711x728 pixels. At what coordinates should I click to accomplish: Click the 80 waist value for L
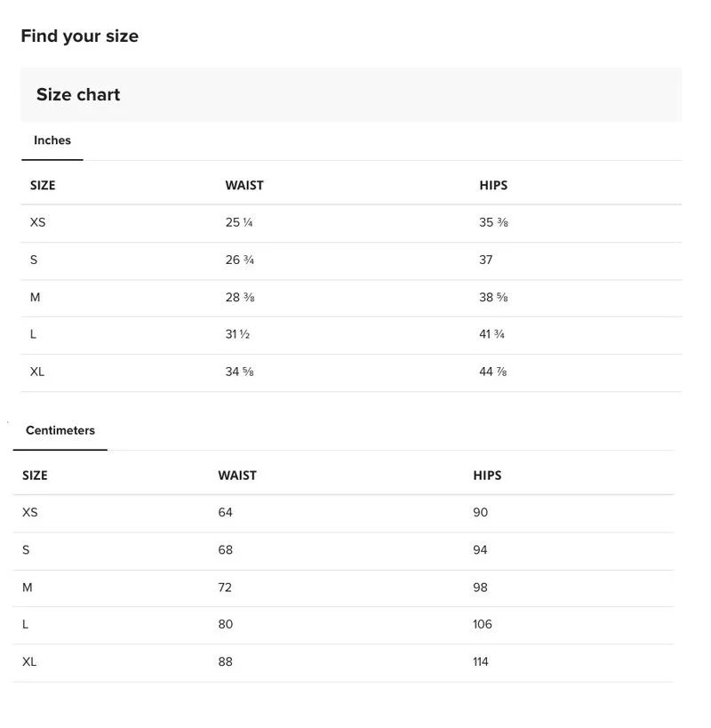226,625
